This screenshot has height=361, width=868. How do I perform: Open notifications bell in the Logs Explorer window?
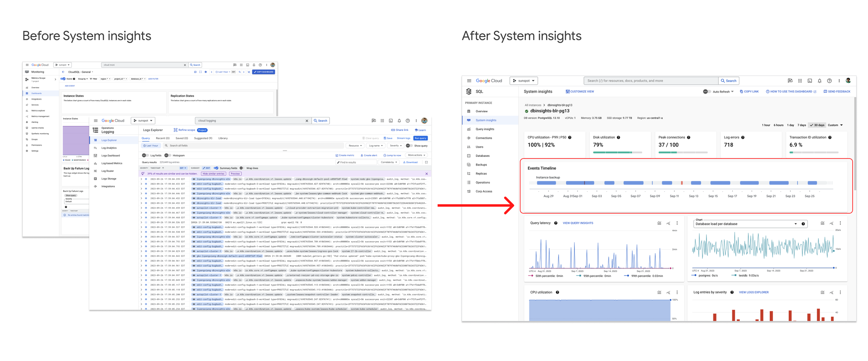(399, 121)
